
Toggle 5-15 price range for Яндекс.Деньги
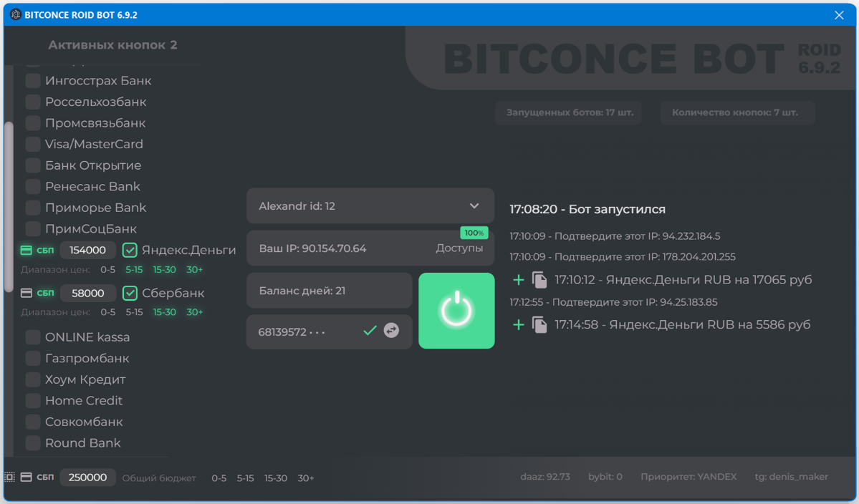pyautogui.click(x=134, y=270)
